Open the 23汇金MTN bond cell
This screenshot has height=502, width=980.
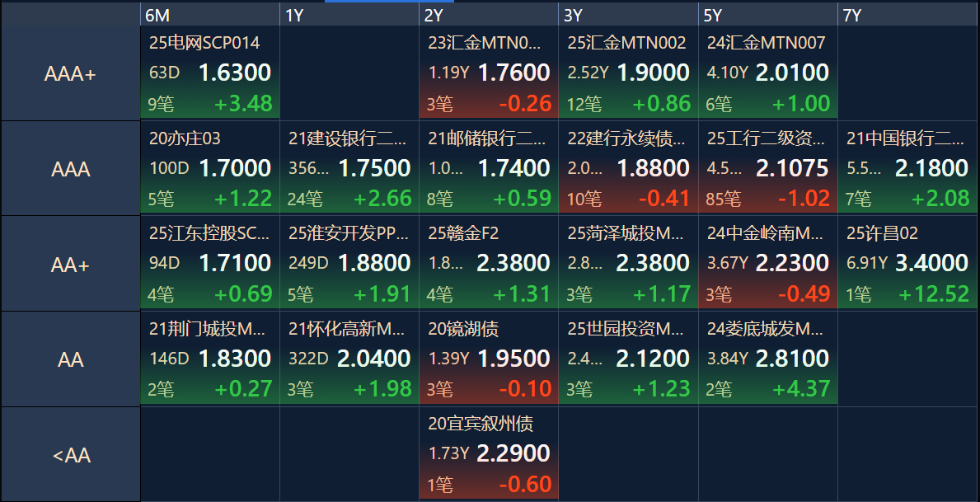(x=489, y=73)
